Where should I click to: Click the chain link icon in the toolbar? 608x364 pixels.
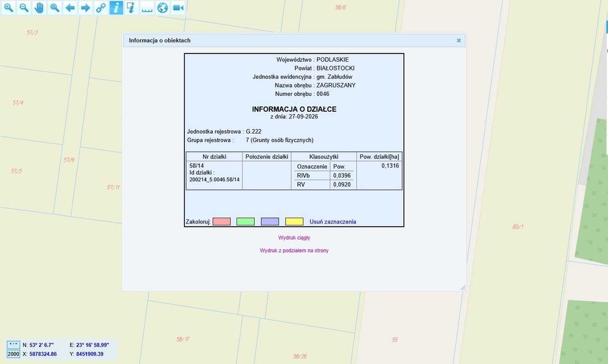pyautogui.click(x=101, y=8)
